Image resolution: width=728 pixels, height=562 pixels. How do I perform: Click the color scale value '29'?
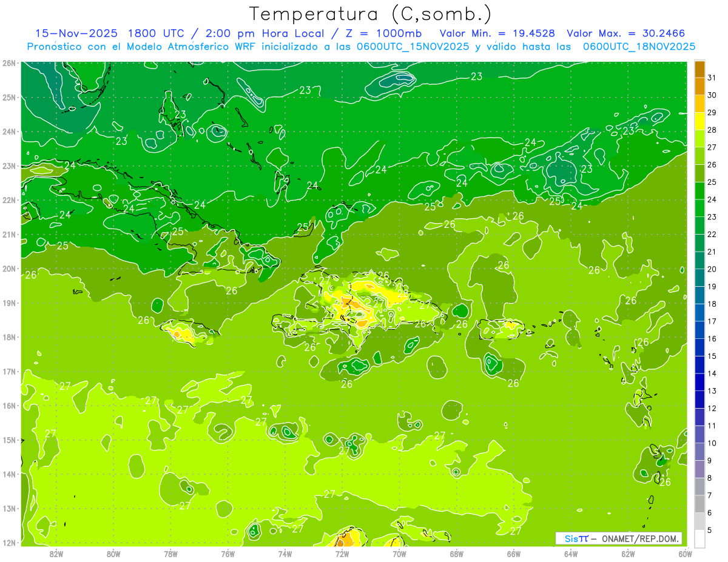point(712,113)
